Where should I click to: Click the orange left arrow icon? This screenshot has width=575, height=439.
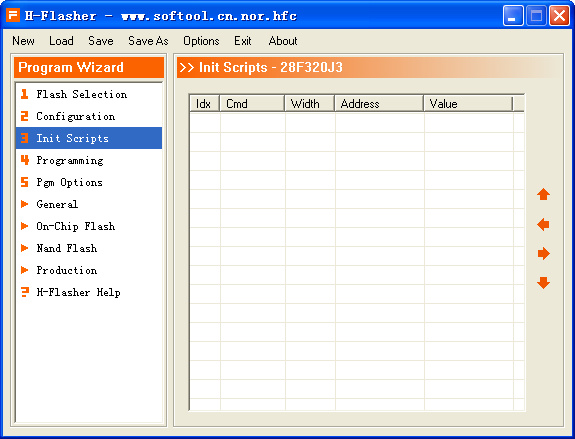(543, 224)
